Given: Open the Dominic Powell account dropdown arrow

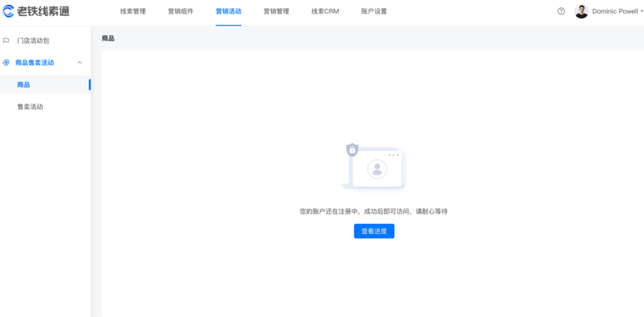Looking at the screenshot, I should 642,11.
